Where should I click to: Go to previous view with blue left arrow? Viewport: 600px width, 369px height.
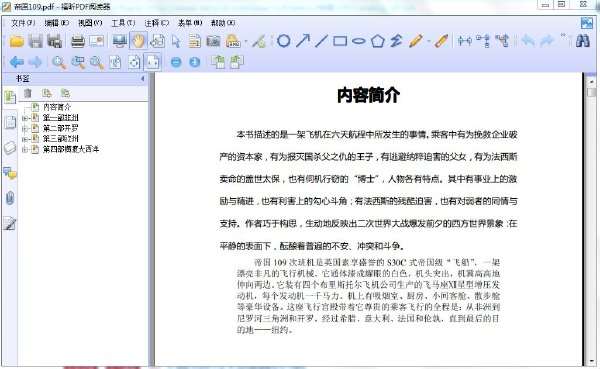17,62
